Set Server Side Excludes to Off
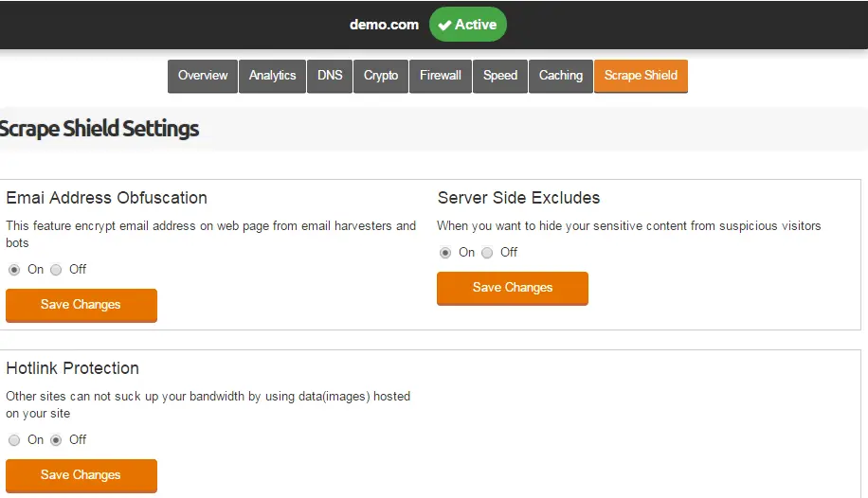The height and width of the screenshot is (498, 868). point(487,253)
